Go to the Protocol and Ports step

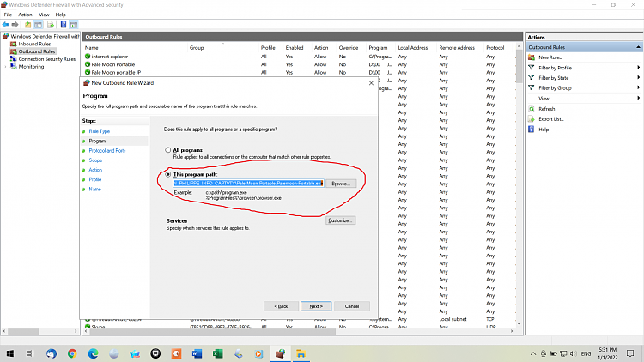coord(107,151)
